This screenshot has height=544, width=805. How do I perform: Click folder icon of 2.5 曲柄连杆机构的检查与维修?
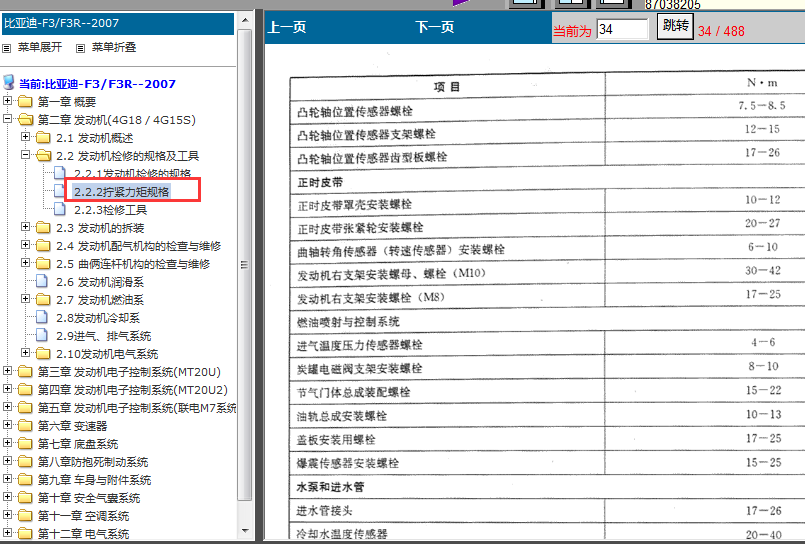[x=44, y=263]
